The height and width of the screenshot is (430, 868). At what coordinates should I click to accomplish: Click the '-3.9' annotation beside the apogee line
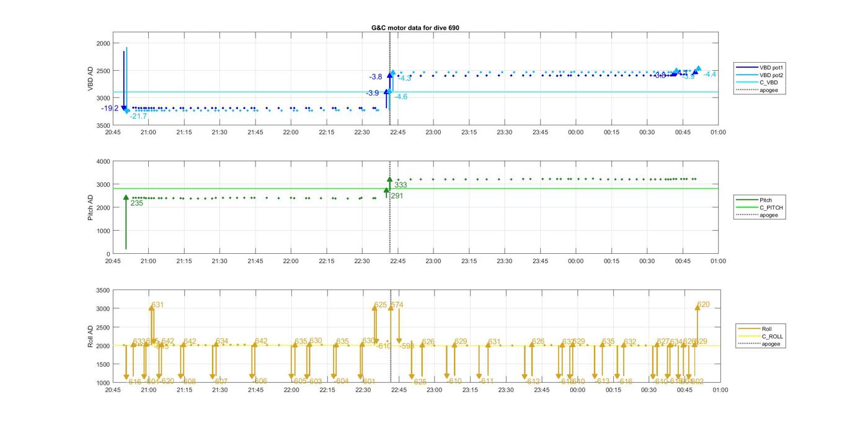372,93
